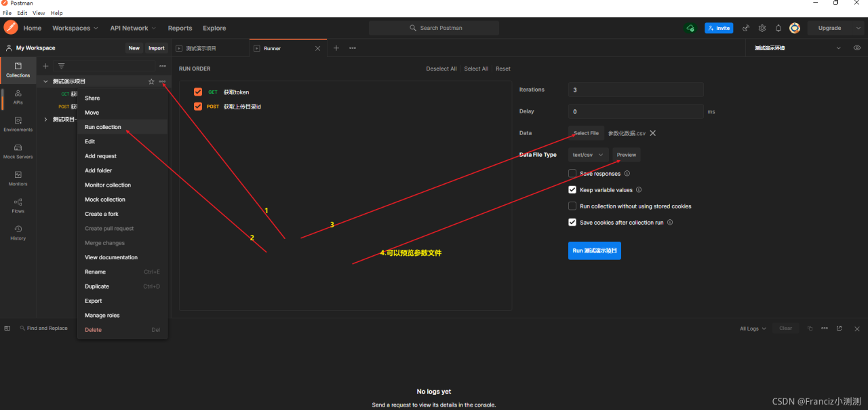Open the Environments sidebar panel
The height and width of the screenshot is (410, 868).
click(x=18, y=124)
